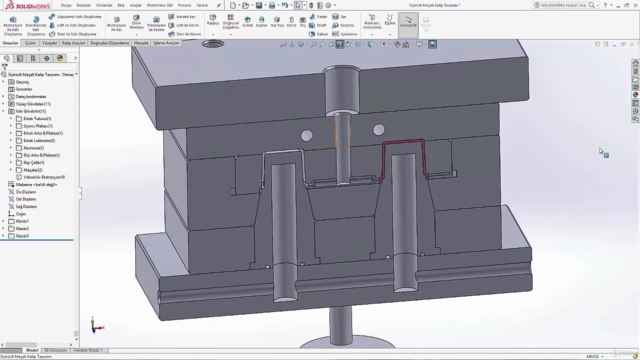The image size is (640, 360).
Task: Toggle the section view icon in the view toolbar
Action: tap(340, 44)
